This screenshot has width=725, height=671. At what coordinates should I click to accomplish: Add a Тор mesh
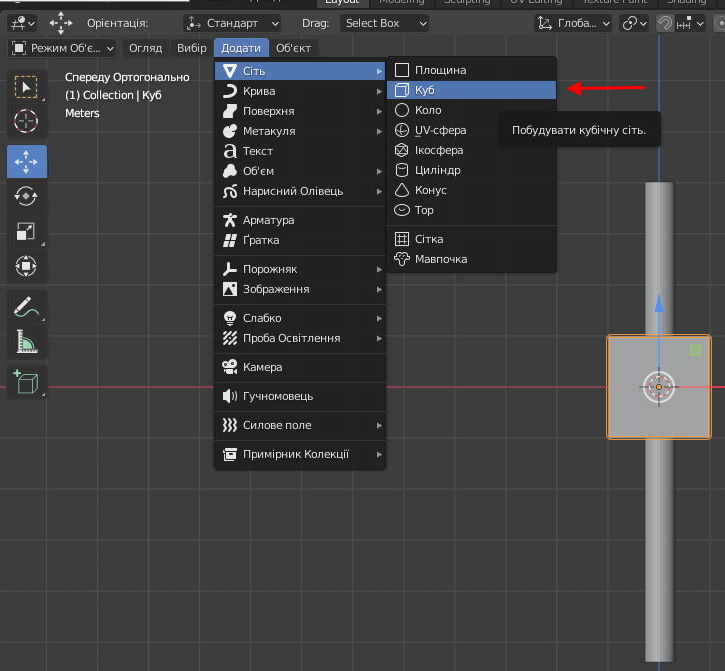coord(471,210)
